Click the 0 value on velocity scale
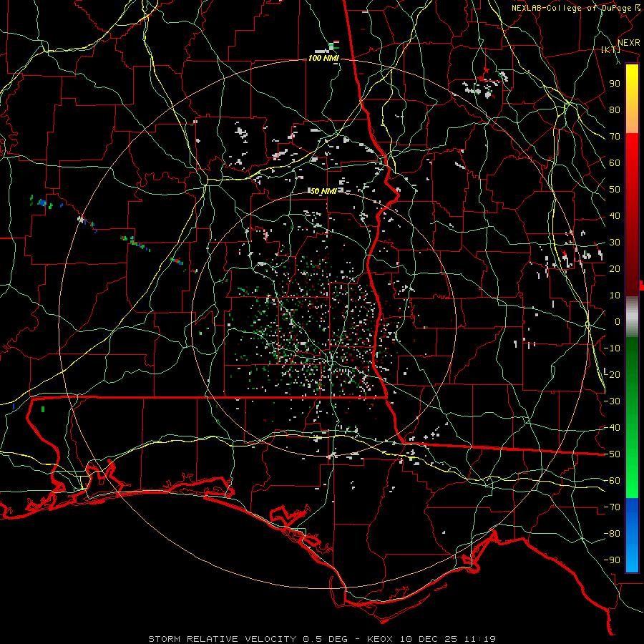 point(618,321)
